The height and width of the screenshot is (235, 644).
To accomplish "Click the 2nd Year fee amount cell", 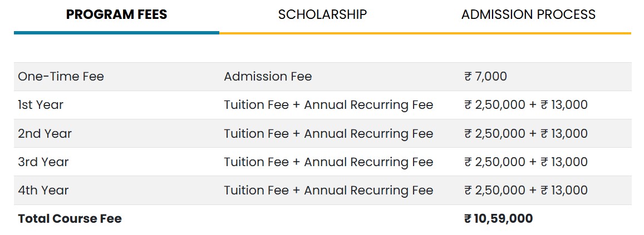I will click(525, 134).
